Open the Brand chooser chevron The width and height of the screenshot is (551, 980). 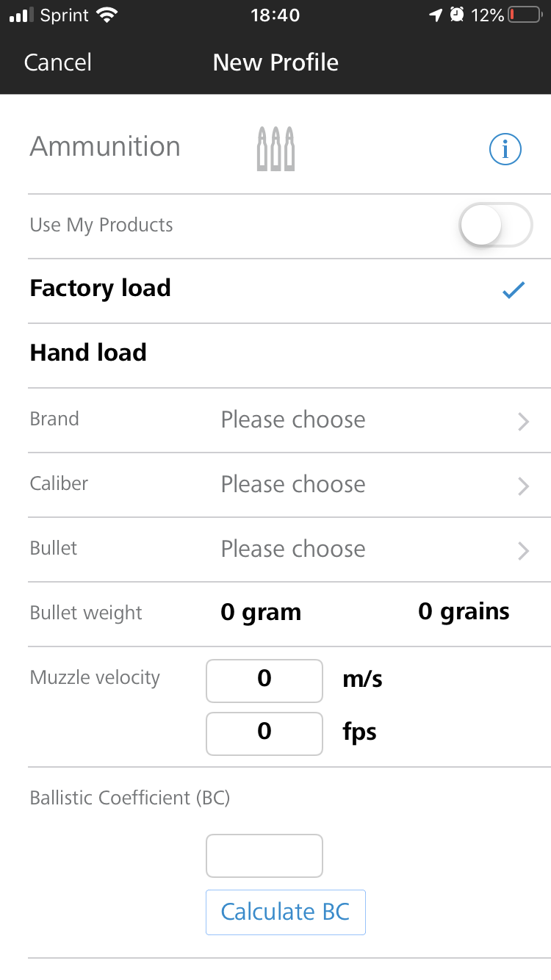click(523, 422)
